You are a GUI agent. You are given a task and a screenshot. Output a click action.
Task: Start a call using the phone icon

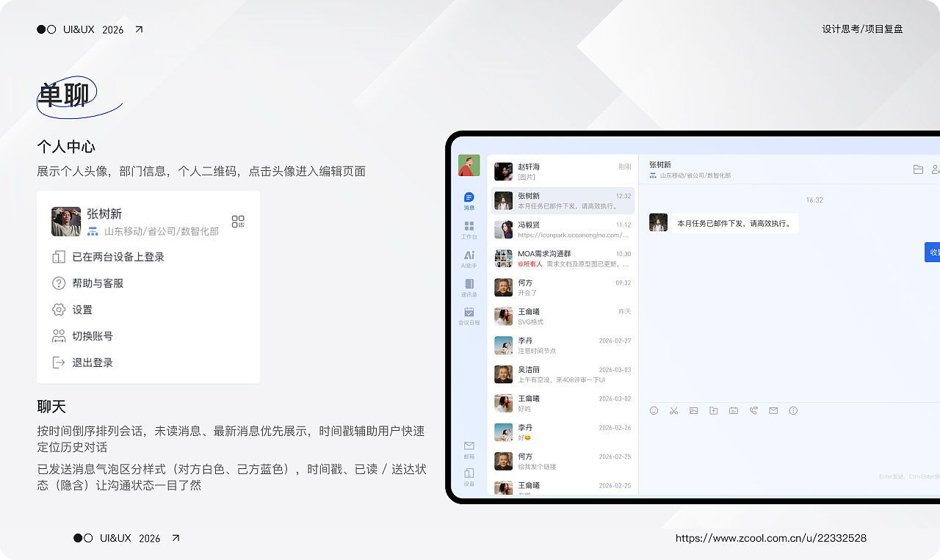(x=753, y=410)
